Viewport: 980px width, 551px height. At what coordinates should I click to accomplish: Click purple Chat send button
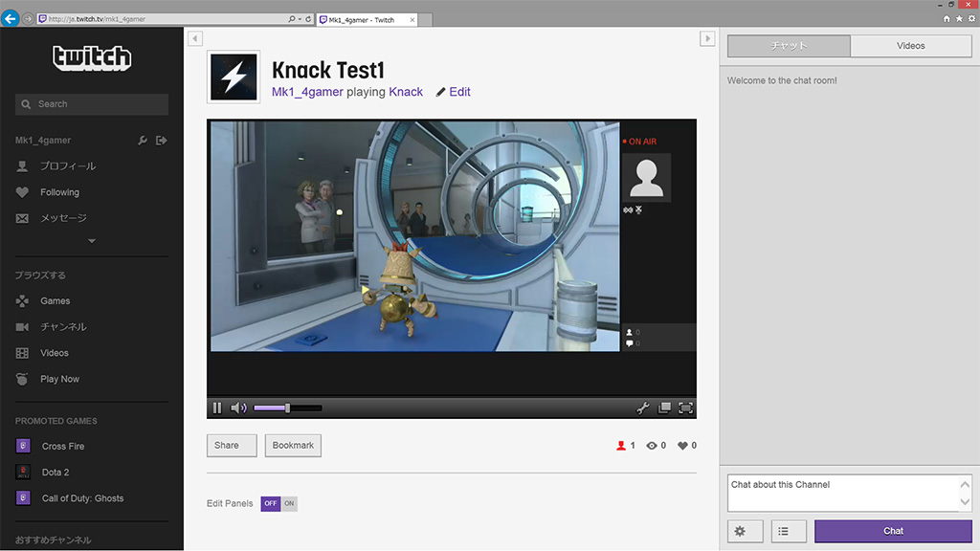(893, 531)
